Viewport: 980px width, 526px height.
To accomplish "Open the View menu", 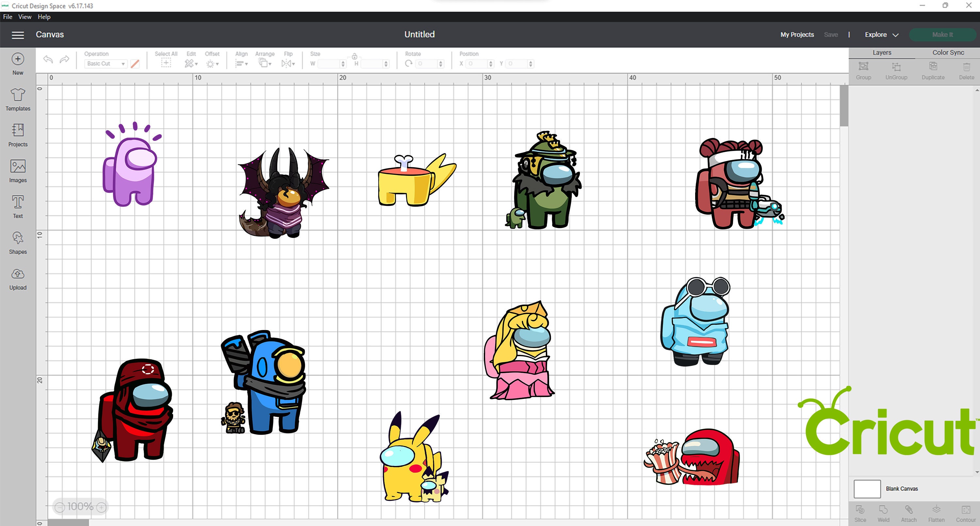I will 25,17.
